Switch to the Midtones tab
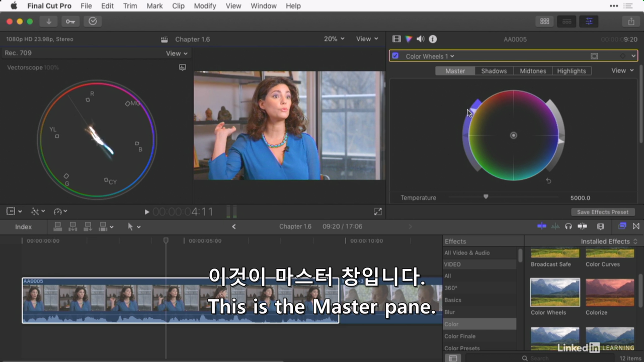The height and width of the screenshot is (362, 644). pyautogui.click(x=533, y=71)
